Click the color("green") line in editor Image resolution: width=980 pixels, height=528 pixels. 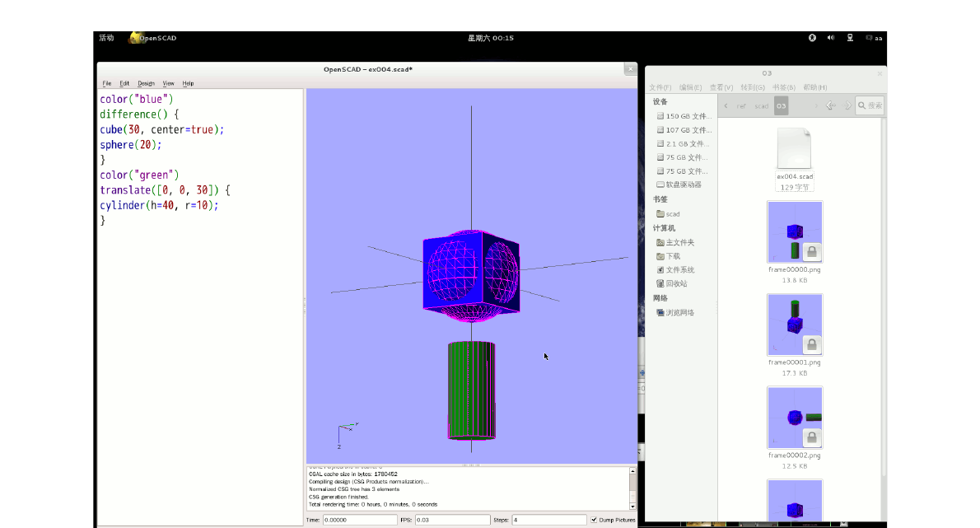pos(139,175)
